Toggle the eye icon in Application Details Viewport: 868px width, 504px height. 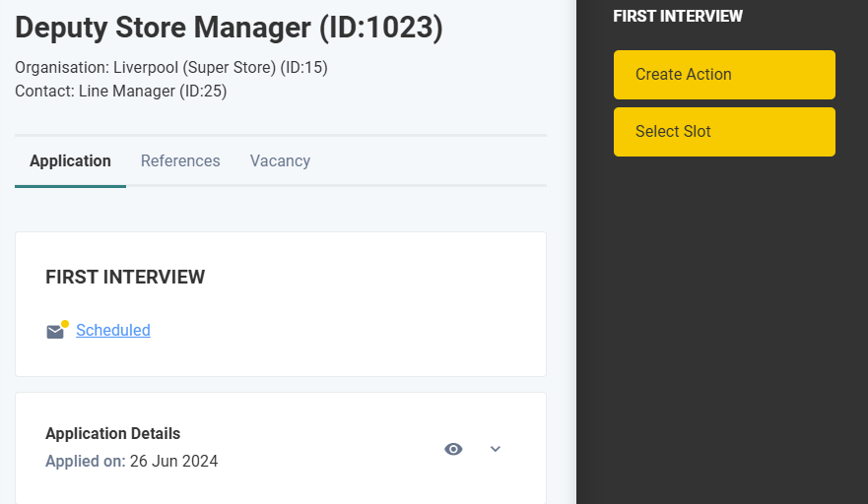tap(453, 449)
